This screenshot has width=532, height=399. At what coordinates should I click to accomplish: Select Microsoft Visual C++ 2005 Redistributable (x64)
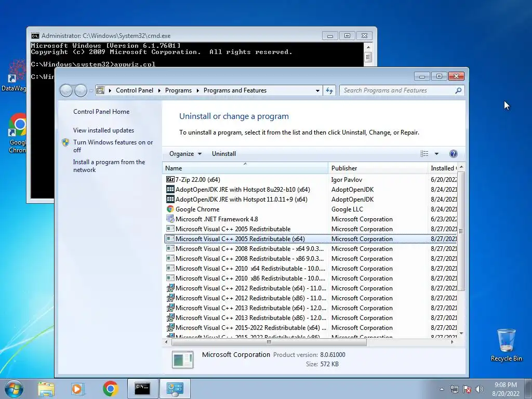click(x=311, y=239)
